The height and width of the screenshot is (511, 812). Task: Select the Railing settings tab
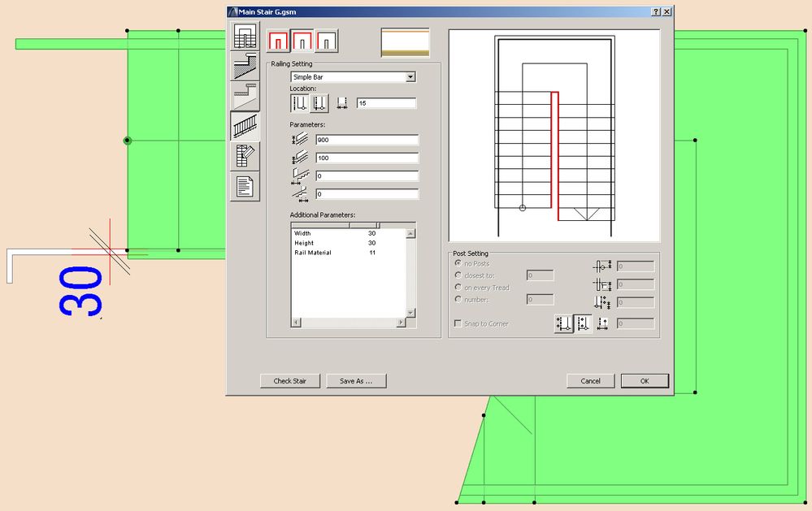pos(245,126)
